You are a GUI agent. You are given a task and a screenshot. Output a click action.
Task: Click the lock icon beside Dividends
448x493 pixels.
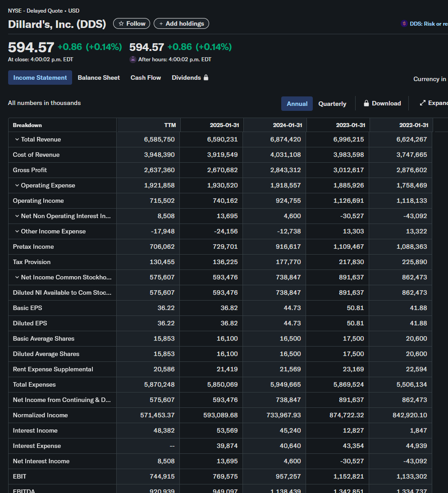point(206,78)
